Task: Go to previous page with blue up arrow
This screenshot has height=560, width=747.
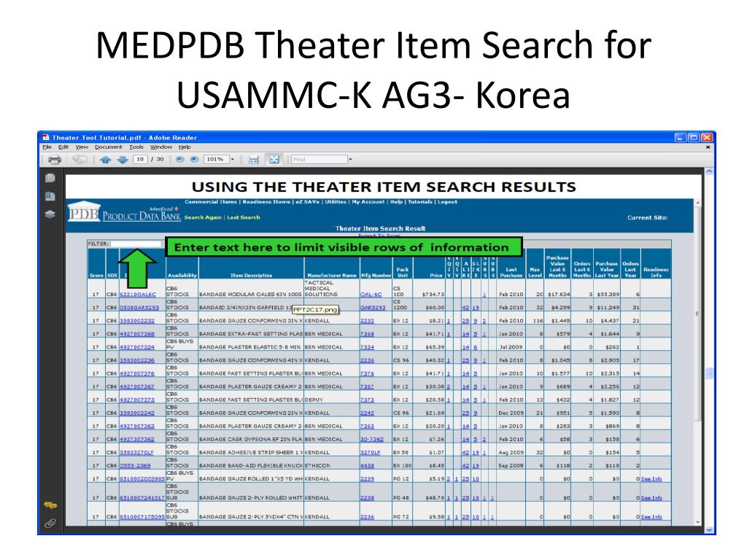Action: point(105,160)
